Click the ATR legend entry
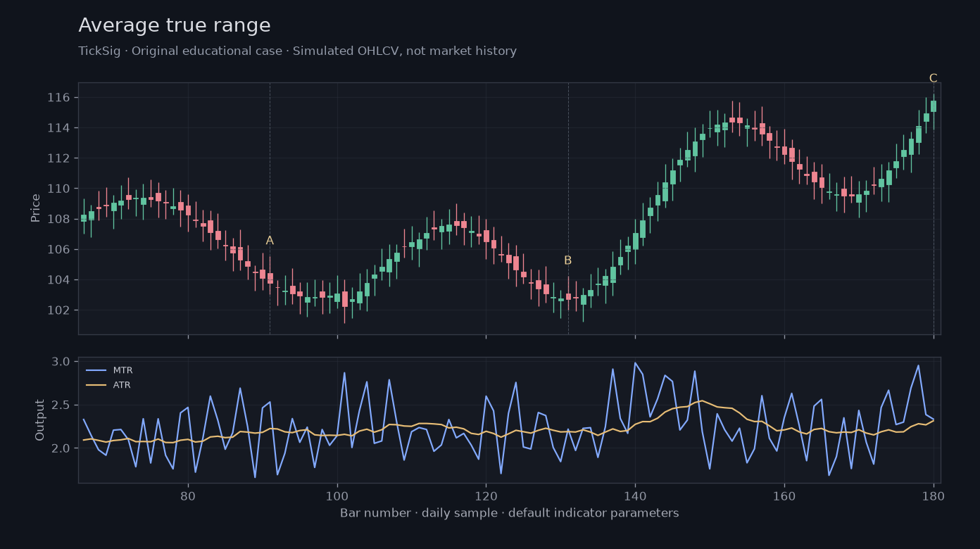The height and width of the screenshot is (549, 980). click(x=108, y=385)
